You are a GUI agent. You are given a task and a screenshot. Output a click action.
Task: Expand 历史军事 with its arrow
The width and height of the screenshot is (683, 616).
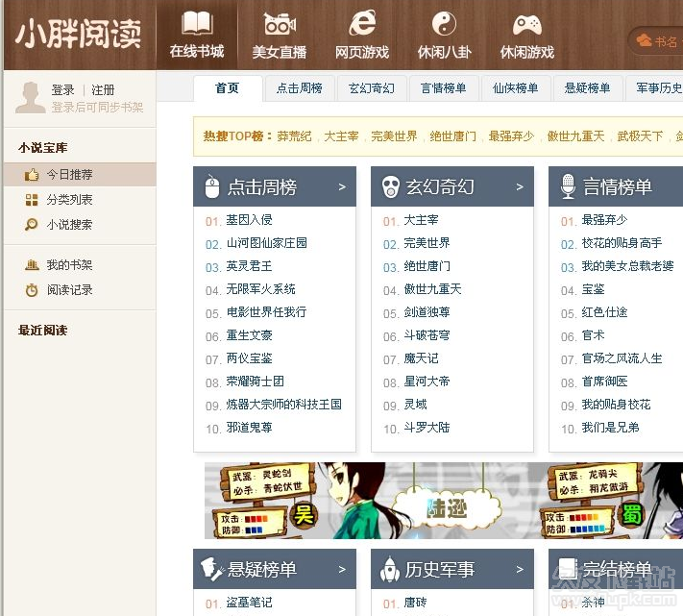(x=520, y=569)
